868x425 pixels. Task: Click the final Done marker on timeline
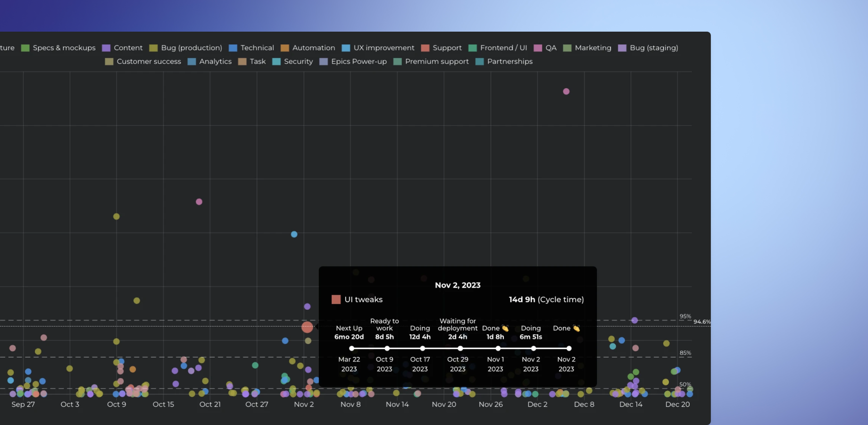point(569,348)
